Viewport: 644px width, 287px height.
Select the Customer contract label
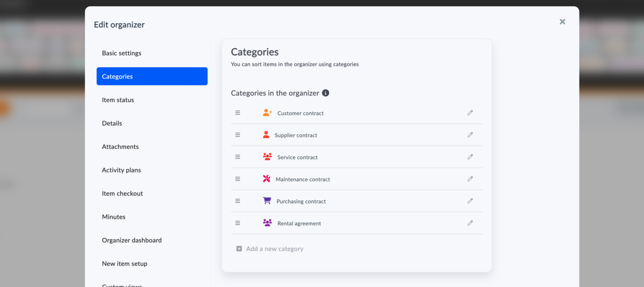tap(301, 113)
